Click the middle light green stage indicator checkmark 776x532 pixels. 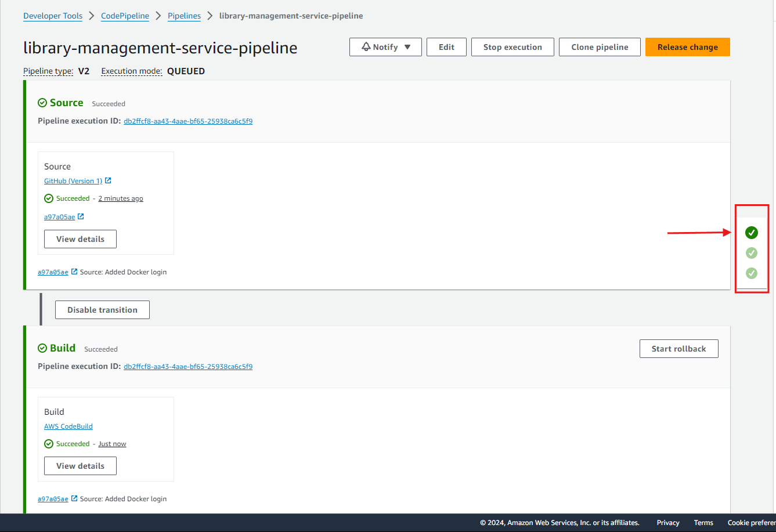coord(752,253)
